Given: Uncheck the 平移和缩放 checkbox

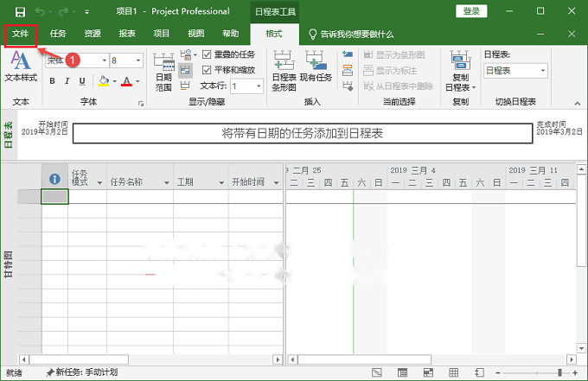Looking at the screenshot, I should [207, 70].
